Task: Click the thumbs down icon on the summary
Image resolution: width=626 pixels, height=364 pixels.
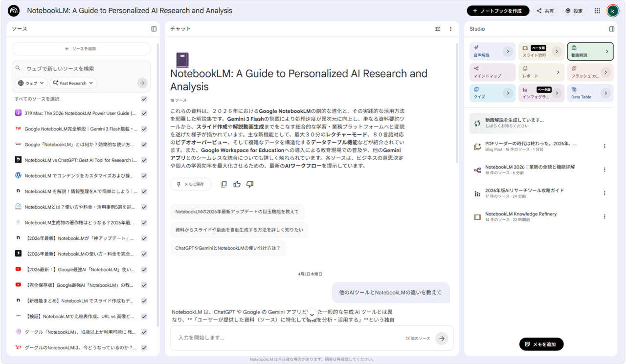Action: click(x=250, y=184)
